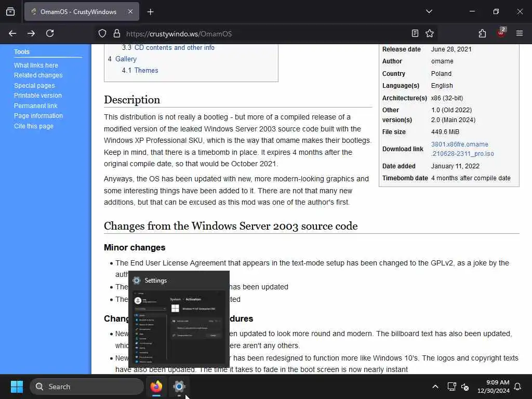The height and width of the screenshot is (399, 532).
Task: Open What links here link
Action: pyautogui.click(x=36, y=65)
